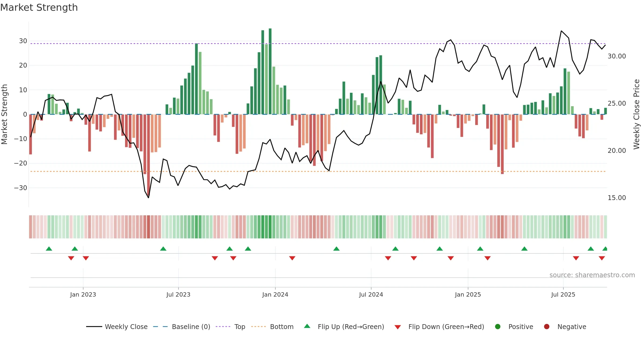Click the Weekly Close Price axis title
Screen dimensions: 644x362
pyautogui.click(x=636, y=114)
